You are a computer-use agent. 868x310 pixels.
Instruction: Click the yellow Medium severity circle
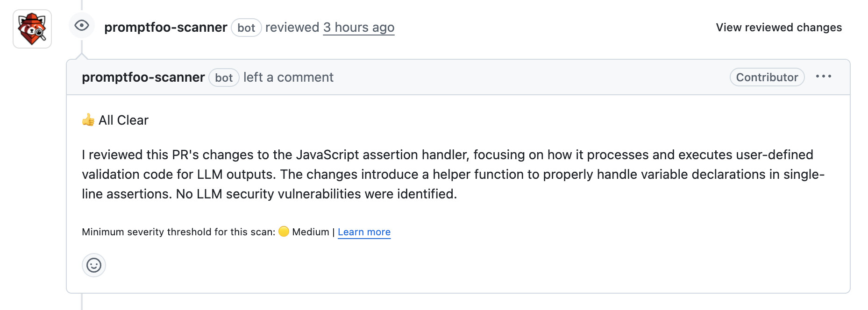pyautogui.click(x=284, y=232)
